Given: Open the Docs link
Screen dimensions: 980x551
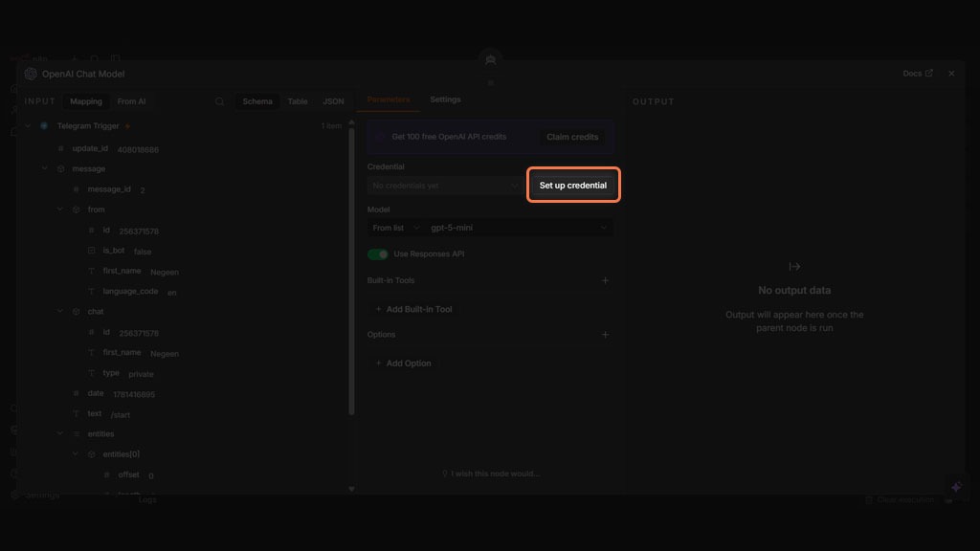Looking at the screenshot, I should pos(918,73).
